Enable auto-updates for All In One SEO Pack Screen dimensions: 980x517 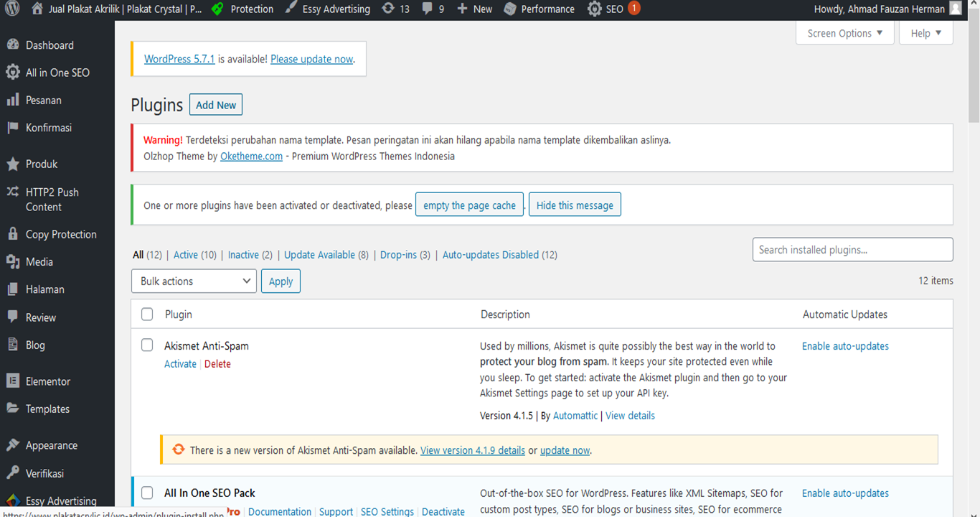[x=845, y=493]
